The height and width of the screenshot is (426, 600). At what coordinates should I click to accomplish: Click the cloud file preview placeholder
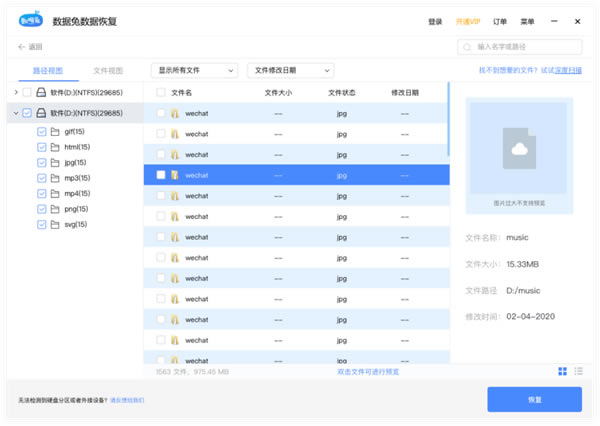(x=519, y=149)
